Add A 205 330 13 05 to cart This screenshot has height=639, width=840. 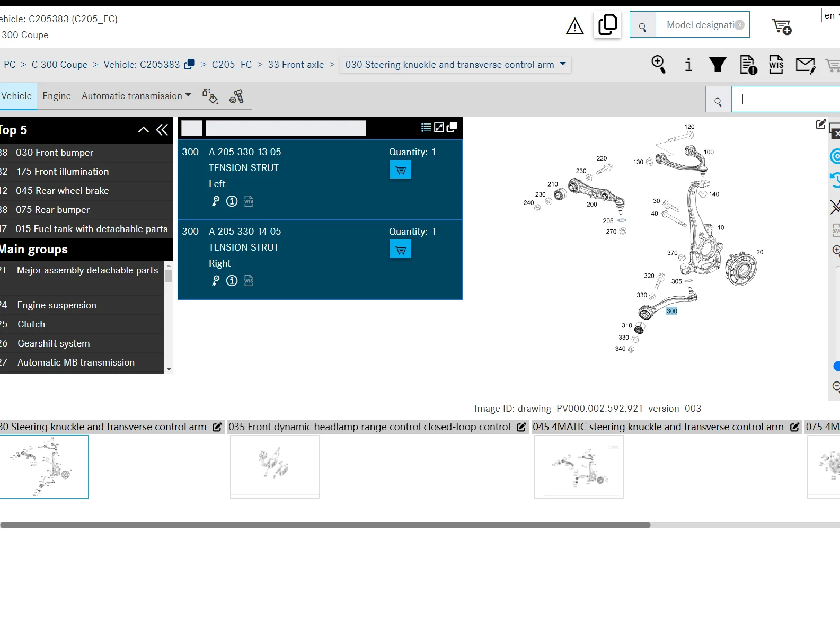[x=401, y=170]
